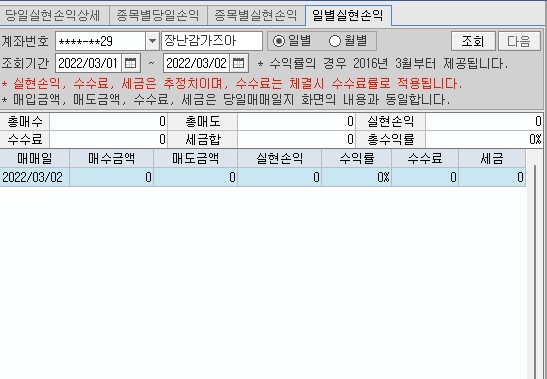Select the 일별실현손익 tab

348,15
